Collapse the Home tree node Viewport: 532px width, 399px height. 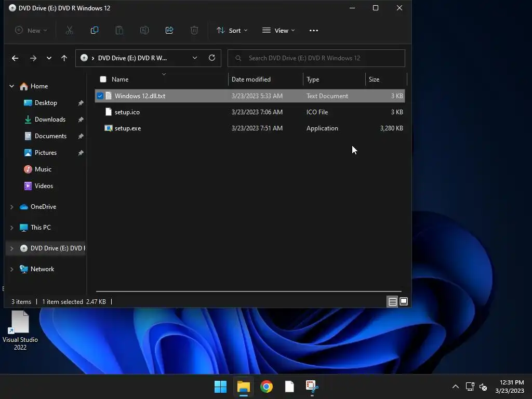pos(12,86)
